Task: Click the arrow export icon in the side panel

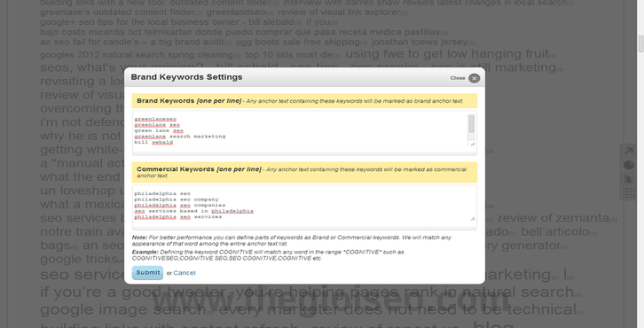Action: coord(629,151)
